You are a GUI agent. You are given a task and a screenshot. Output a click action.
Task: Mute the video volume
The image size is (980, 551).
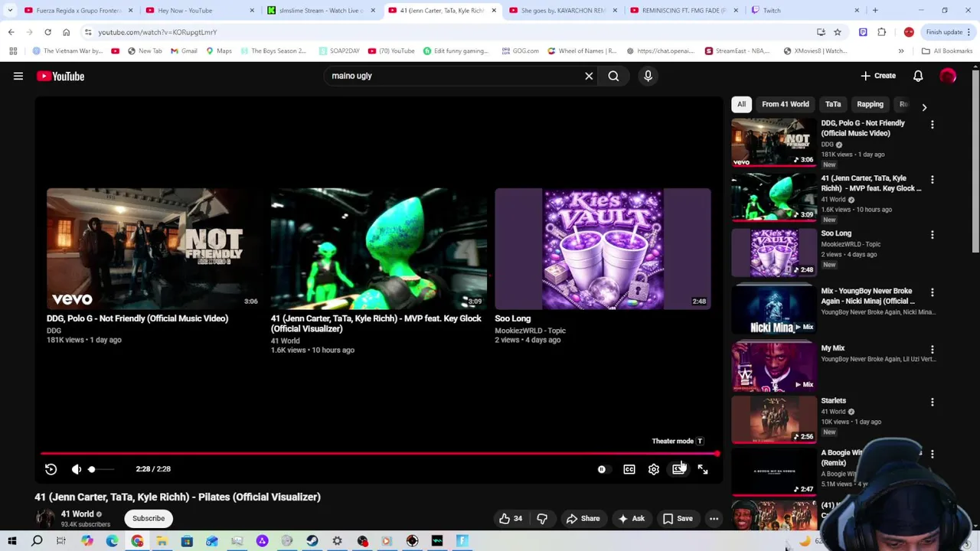(x=77, y=469)
